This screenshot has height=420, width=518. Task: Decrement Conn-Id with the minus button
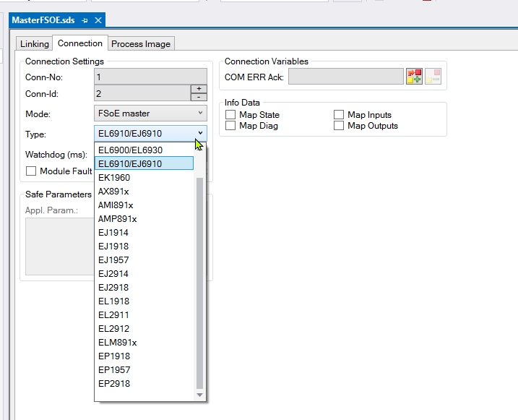199,97
